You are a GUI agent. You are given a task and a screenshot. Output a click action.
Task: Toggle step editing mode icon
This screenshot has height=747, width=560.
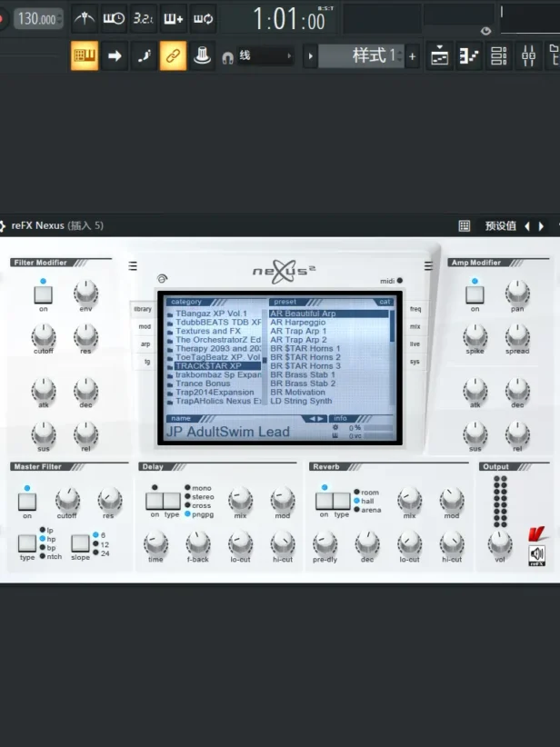coord(144,55)
